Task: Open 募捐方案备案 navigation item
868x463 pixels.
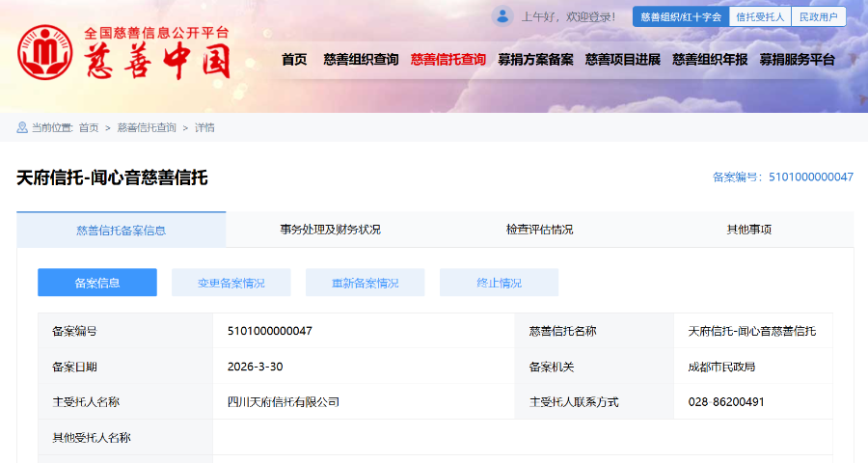Action: point(535,60)
